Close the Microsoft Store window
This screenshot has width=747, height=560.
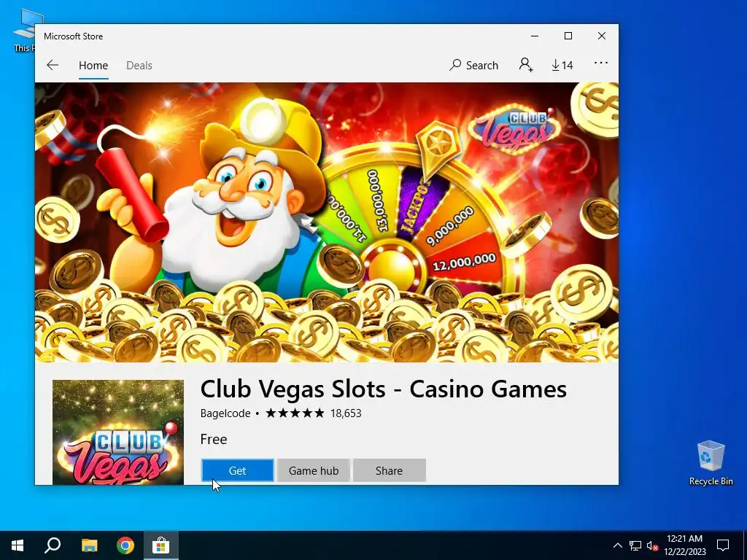tap(602, 36)
